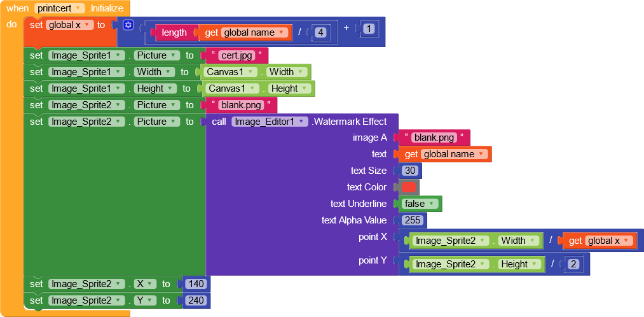Edit the divisor 2 at point Y
This screenshot has height=317, width=644.
coord(574,264)
